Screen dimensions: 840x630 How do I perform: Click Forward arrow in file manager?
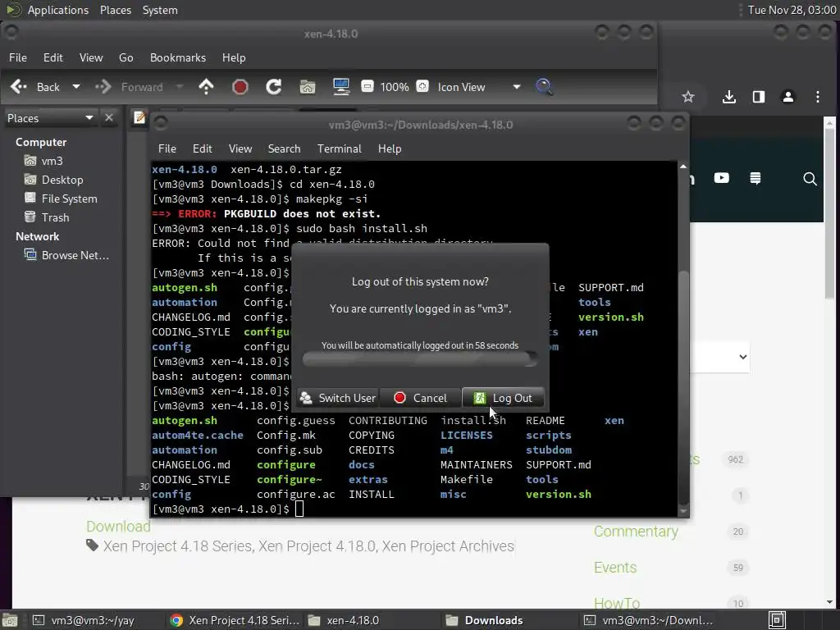(x=103, y=87)
